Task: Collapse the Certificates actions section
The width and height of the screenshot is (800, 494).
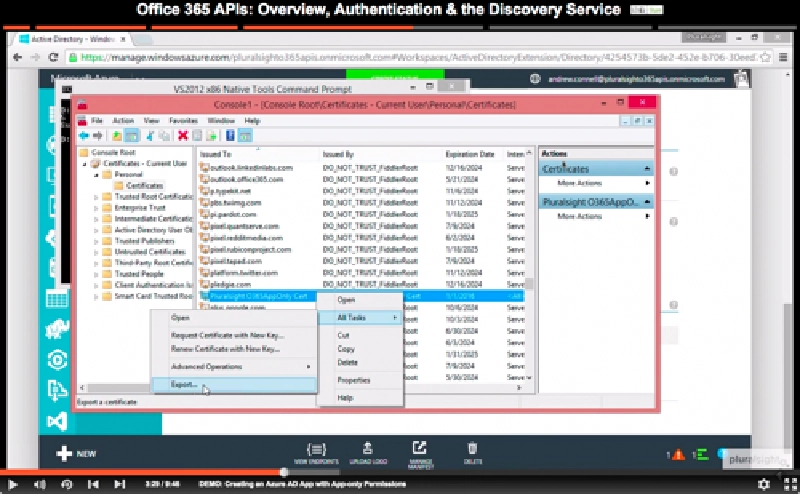Action: pos(646,170)
